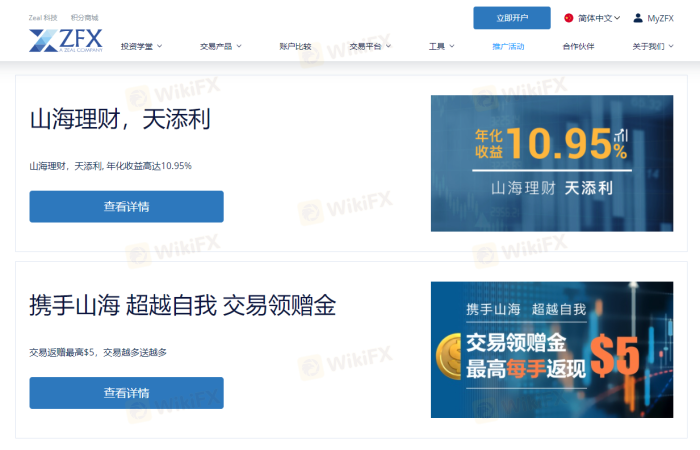Viewport: 700px width, 450px height.
Task: Open the 简体中文 language dropdown
Action: (599, 18)
